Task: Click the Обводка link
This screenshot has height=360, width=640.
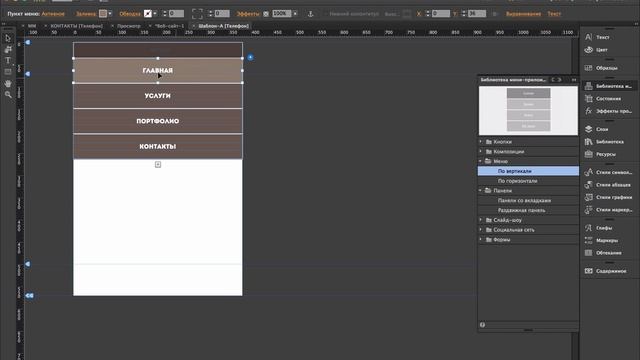Action: [x=130, y=14]
